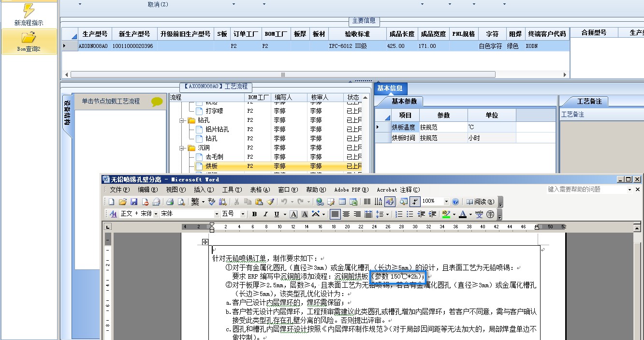Open the font size 五号 dropdown

(243, 214)
